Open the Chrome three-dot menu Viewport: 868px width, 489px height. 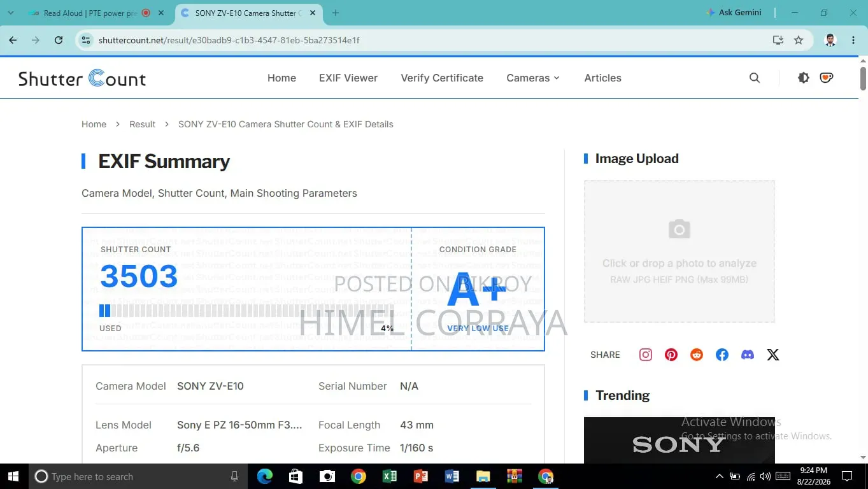(x=853, y=40)
